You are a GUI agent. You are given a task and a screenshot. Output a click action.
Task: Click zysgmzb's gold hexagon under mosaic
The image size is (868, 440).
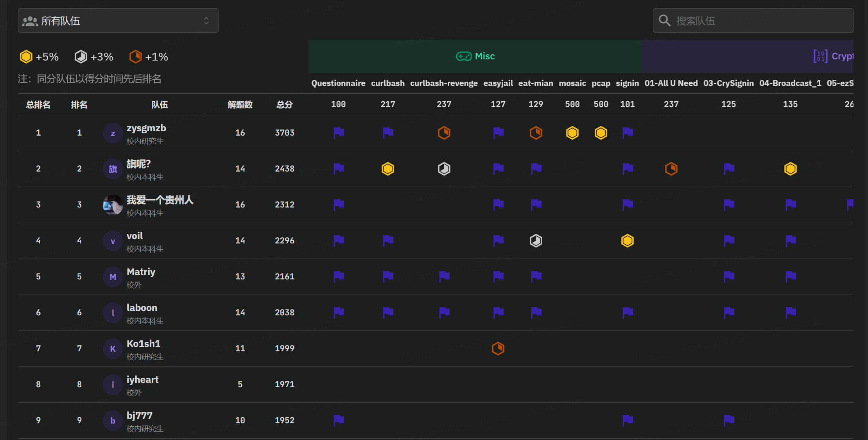coord(572,133)
